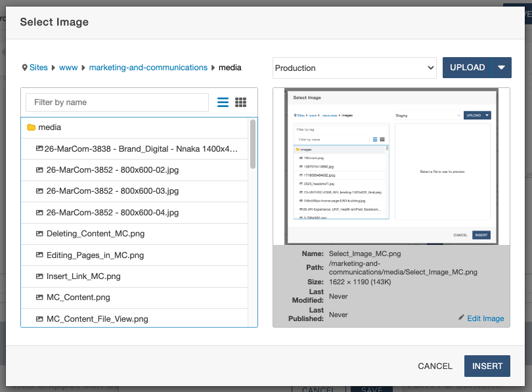Navigate to marketing-and-communications via breadcrumb
Screen dimensions: 532x392
point(148,67)
